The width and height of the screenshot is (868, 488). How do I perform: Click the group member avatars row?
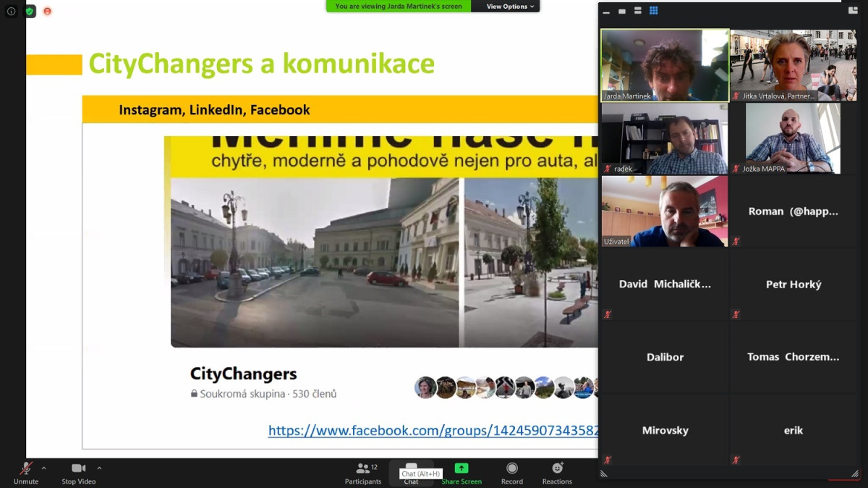pyautogui.click(x=506, y=387)
